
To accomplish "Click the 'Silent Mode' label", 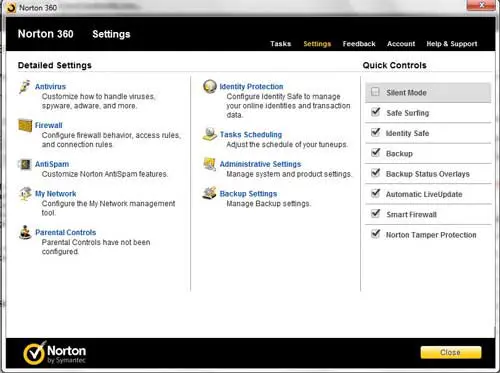I will [x=406, y=93].
